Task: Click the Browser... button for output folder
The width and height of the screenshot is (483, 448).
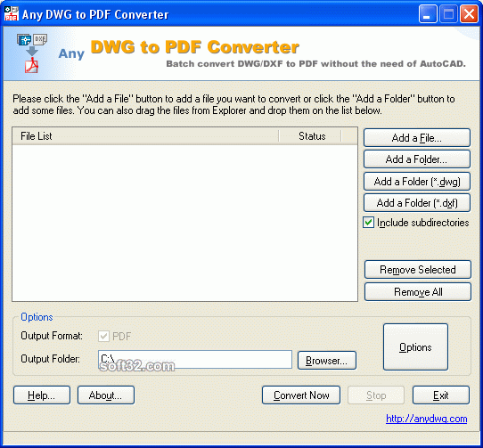Action: pos(327,360)
